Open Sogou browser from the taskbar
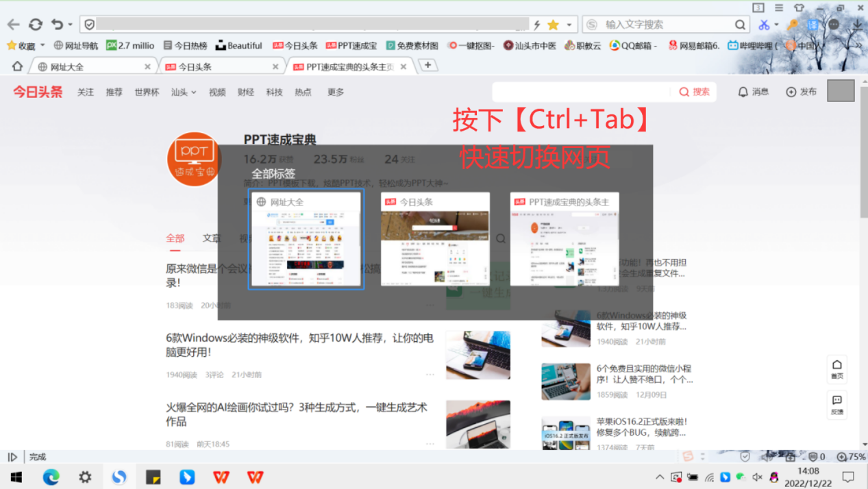This screenshot has width=868, height=489. click(x=119, y=477)
